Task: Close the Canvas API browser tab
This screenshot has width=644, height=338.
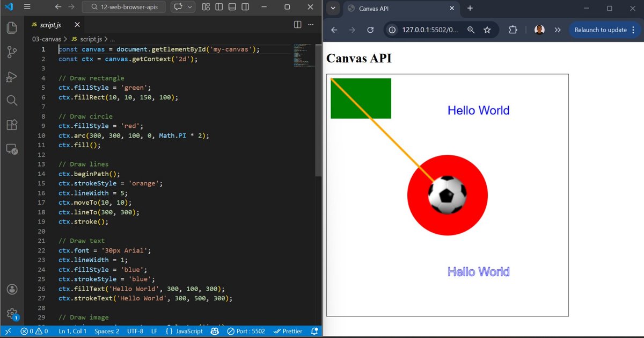Action: click(x=451, y=9)
